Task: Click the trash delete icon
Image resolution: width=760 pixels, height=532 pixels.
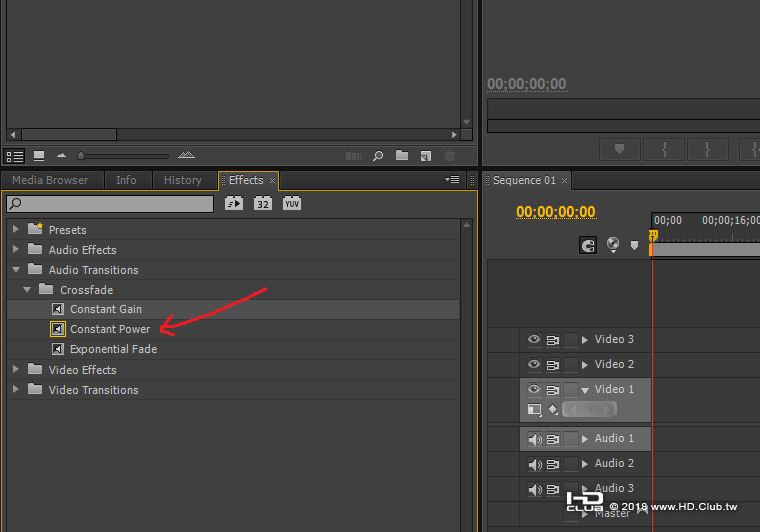Action: tap(449, 156)
